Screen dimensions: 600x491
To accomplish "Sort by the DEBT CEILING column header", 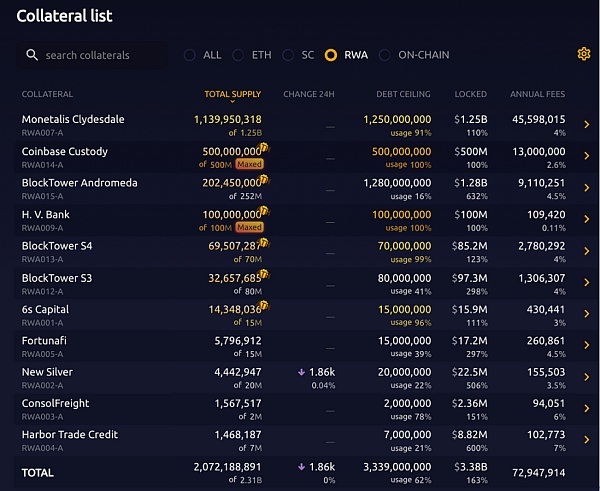I will pos(404,94).
